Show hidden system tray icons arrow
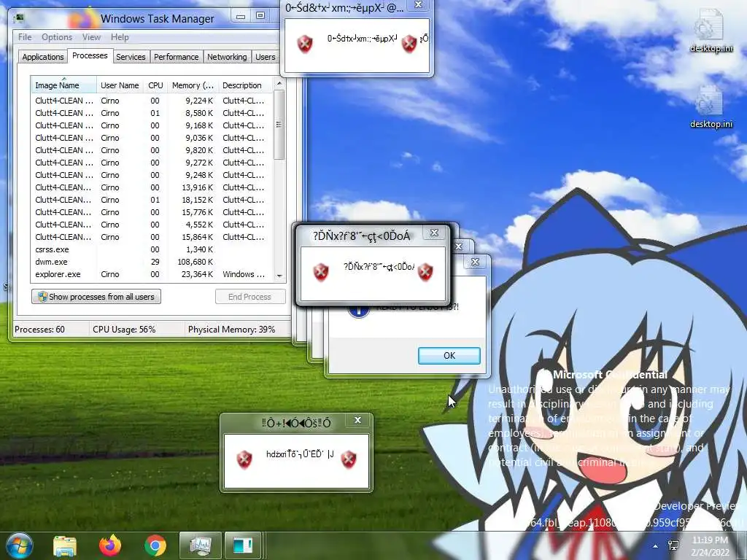The image size is (747, 560). [x=656, y=546]
